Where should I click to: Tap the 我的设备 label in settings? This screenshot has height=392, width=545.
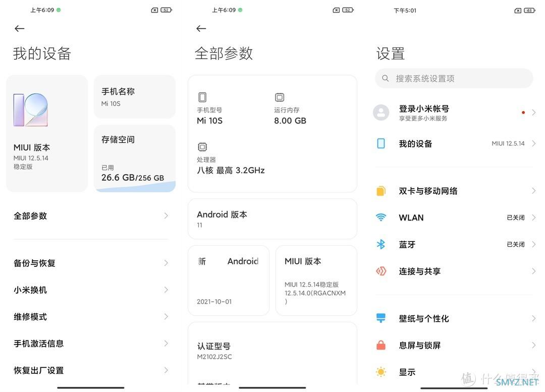pyautogui.click(x=415, y=143)
